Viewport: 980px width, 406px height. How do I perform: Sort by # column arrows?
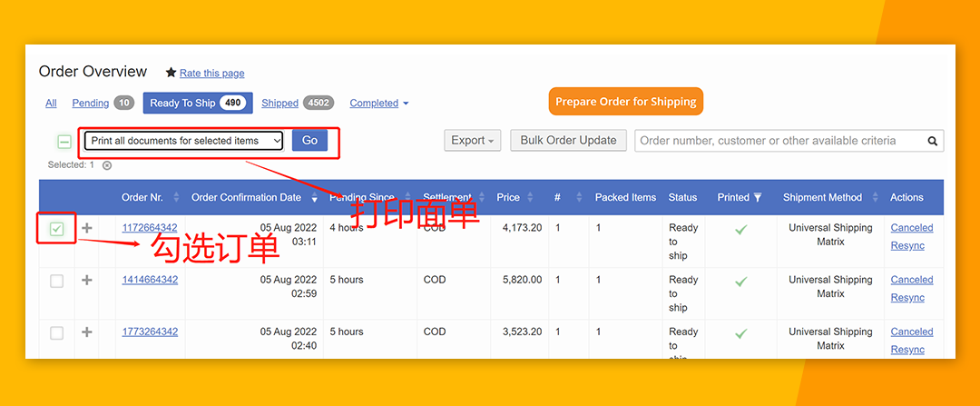click(579, 198)
